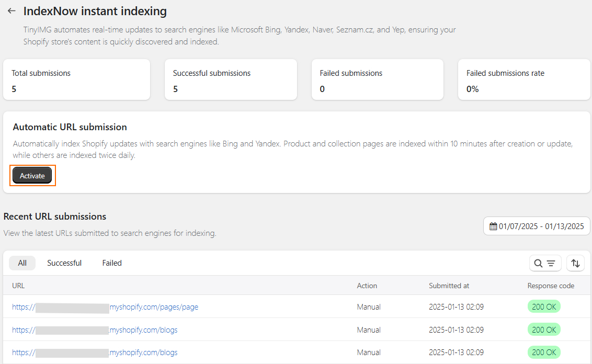Screen dimensions: 592x364
Task: Click the Total submissions stat card
Action: 76,80
